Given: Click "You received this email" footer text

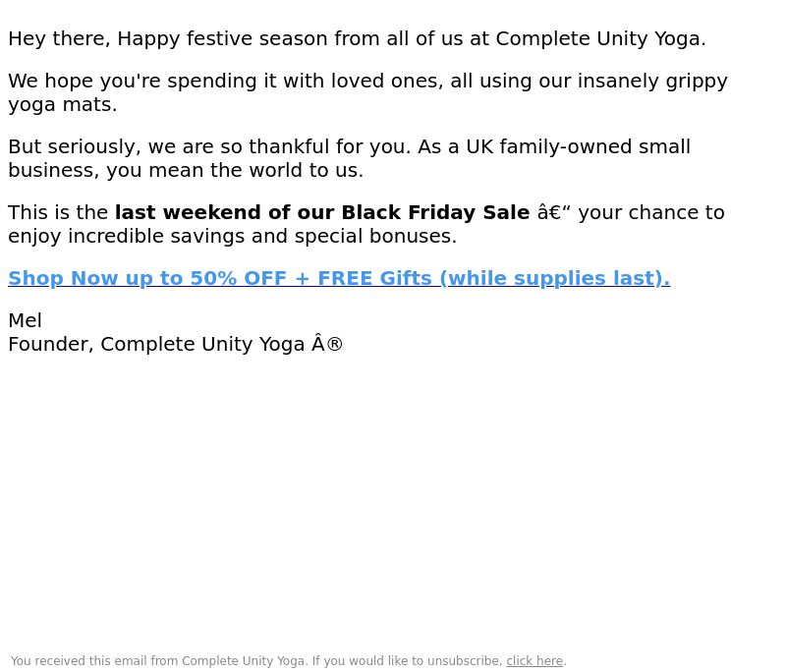Looking at the screenshot, I should (x=79, y=661).
